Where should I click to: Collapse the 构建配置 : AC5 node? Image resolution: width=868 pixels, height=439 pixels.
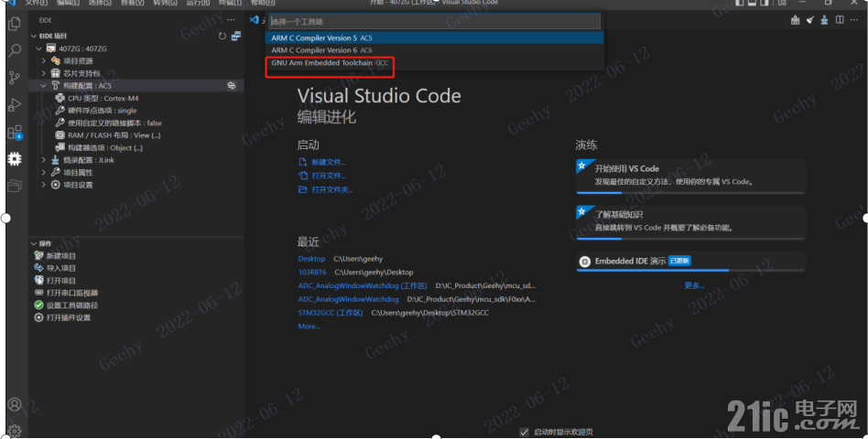(x=44, y=86)
